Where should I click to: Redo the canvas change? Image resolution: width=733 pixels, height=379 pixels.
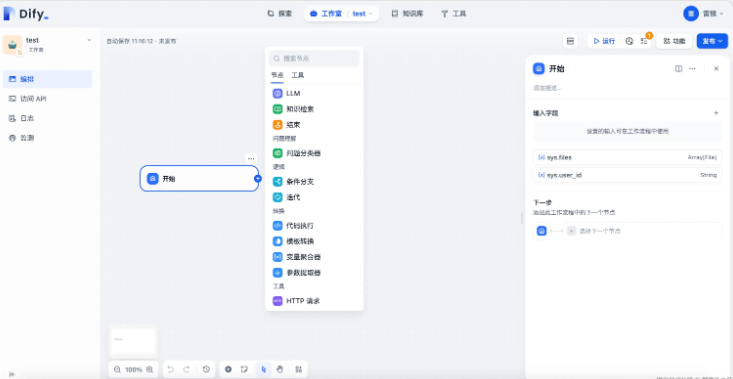pos(186,369)
